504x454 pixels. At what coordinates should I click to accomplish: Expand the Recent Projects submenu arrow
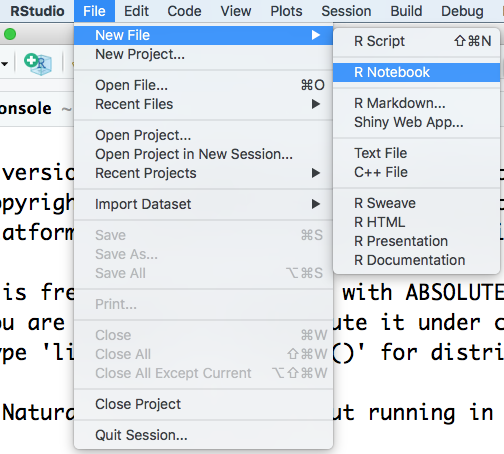(x=316, y=173)
